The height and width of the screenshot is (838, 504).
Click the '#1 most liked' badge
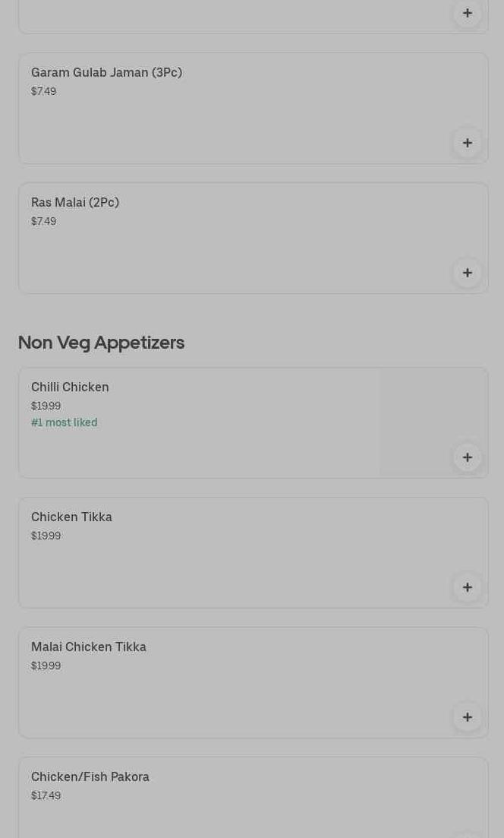pyautogui.click(x=65, y=422)
